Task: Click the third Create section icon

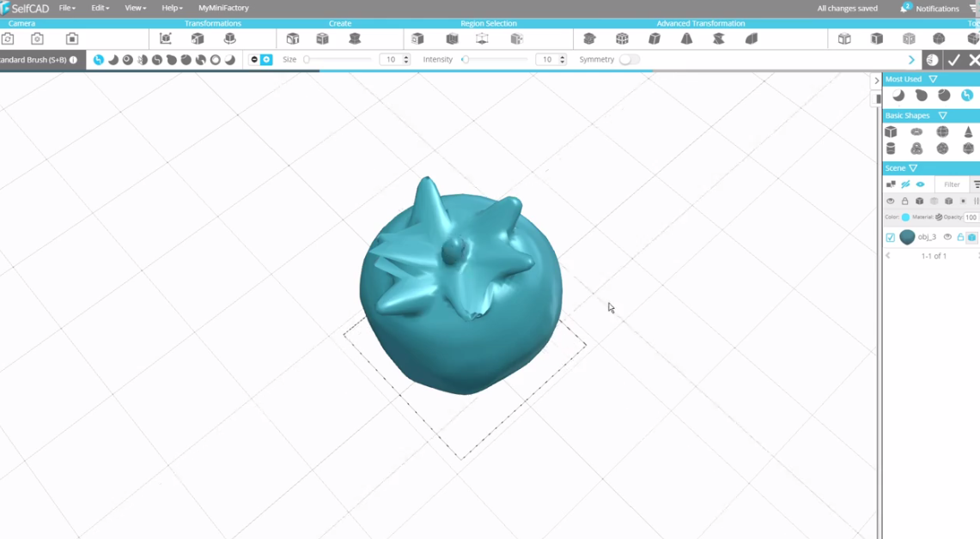Action: point(355,39)
